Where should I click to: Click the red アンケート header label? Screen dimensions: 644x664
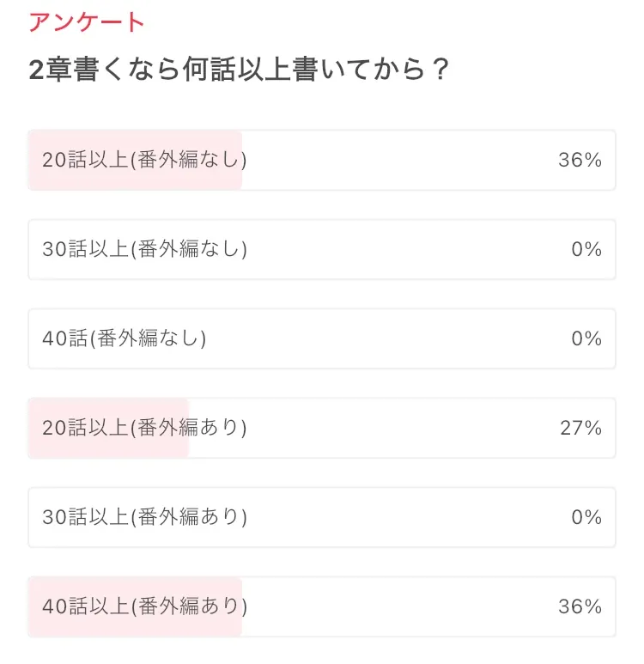point(87,22)
